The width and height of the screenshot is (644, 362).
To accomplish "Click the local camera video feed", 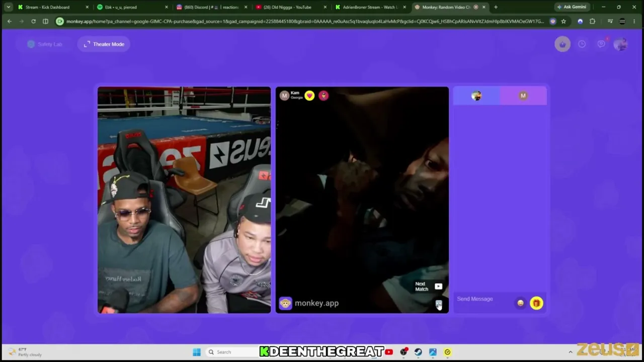I will (x=184, y=200).
